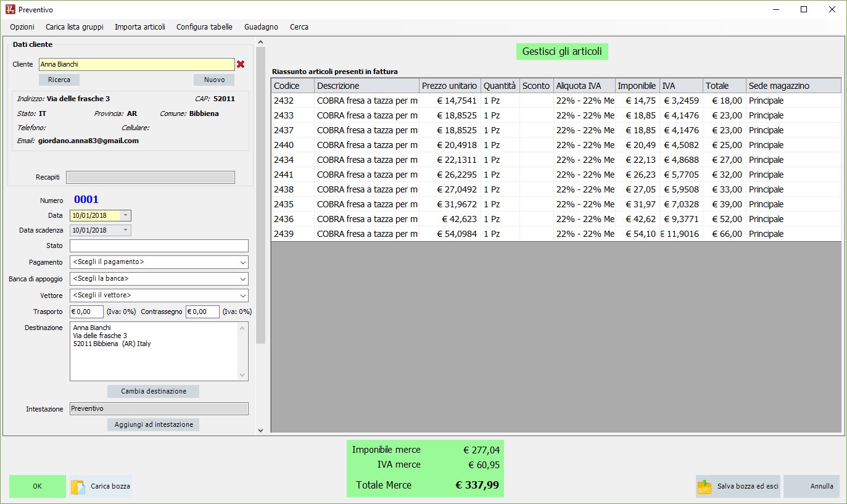Click the Sconto column header
The height and width of the screenshot is (504, 847).
537,86
